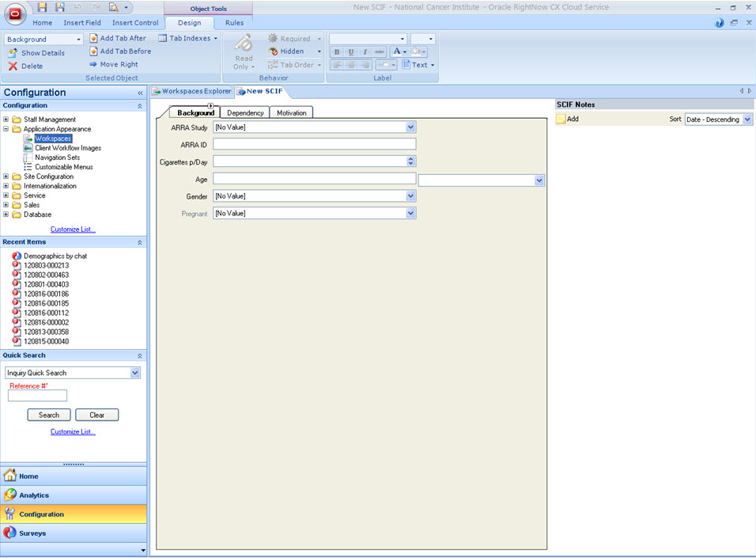Screen dimensions: 756x558
Task: Click the Move Right arrow icon
Action: click(x=93, y=65)
